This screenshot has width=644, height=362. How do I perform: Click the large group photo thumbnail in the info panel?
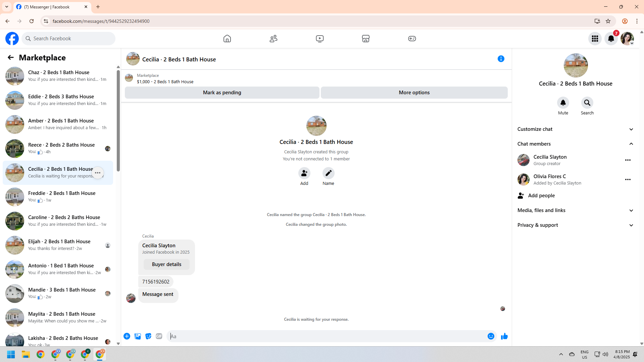[x=576, y=65]
